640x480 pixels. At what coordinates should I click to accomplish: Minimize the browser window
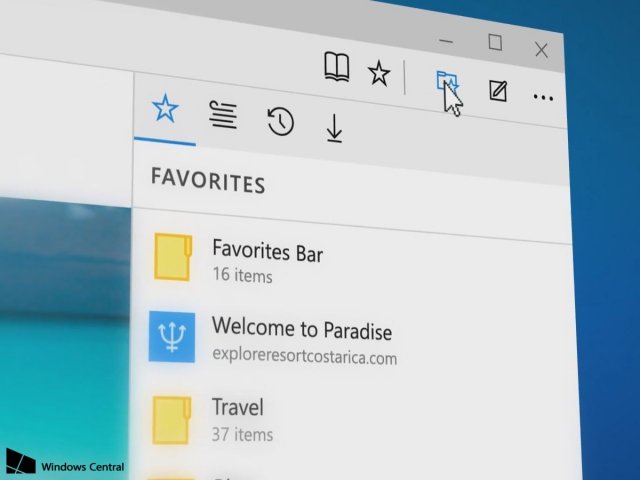446,41
